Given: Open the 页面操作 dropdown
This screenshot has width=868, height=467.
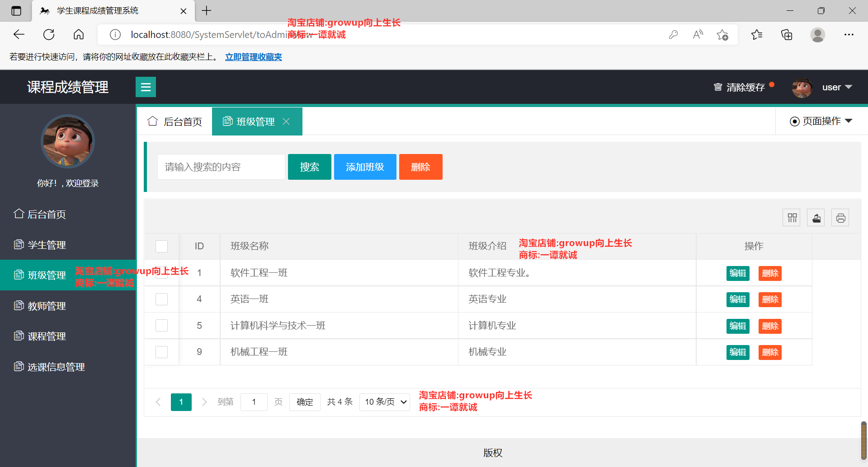Looking at the screenshot, I should point(821,121).
